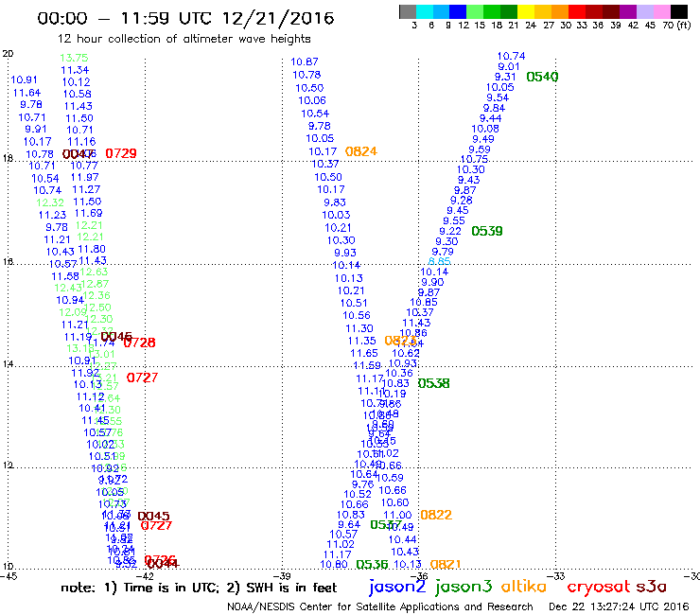The height and width of the screenshot is (615, 700).
Task: Click the '-45' longitude axis label
Action: coord(9,576)
